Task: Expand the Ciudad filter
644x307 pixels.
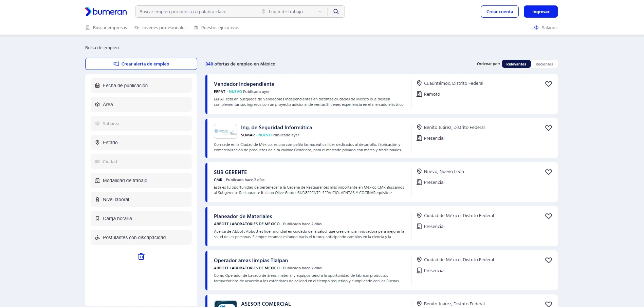Action: 141,161
